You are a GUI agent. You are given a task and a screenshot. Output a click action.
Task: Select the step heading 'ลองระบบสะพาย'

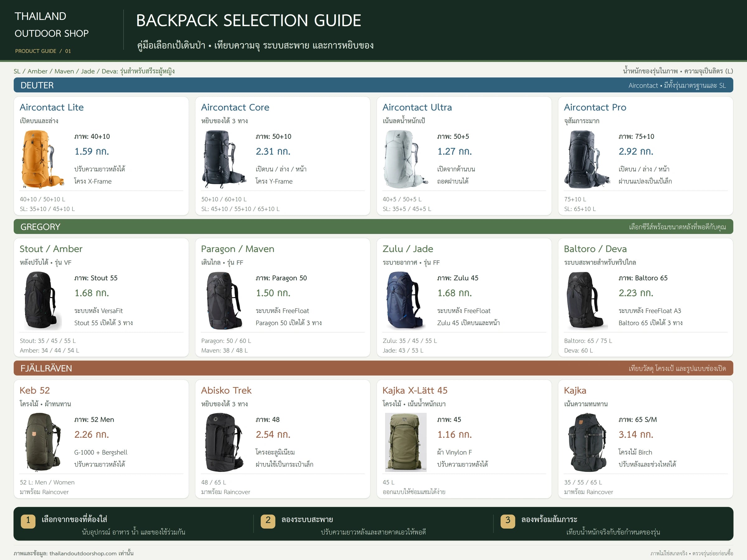coord(307,519)
